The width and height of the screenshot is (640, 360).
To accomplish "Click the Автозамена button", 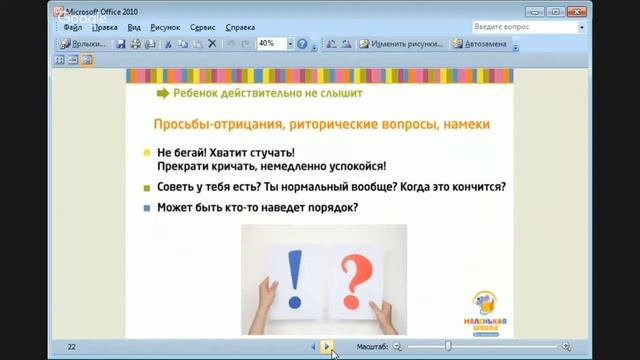I will tap(480, 44).
